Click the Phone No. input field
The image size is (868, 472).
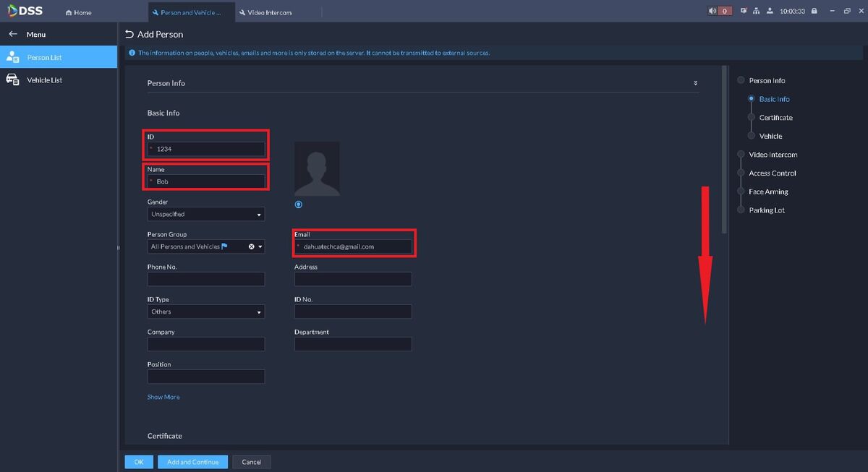(206, 279)
